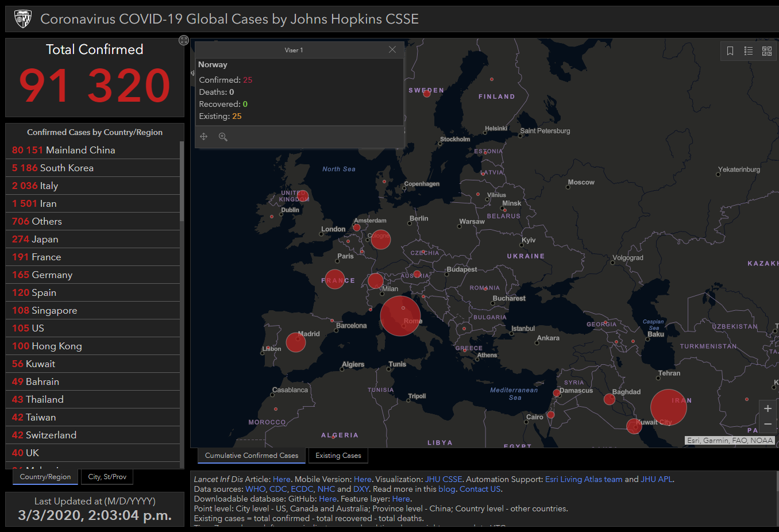Open Esri Living Atlas team link
This screenshot has width=779, height=532.
[584, 479]
